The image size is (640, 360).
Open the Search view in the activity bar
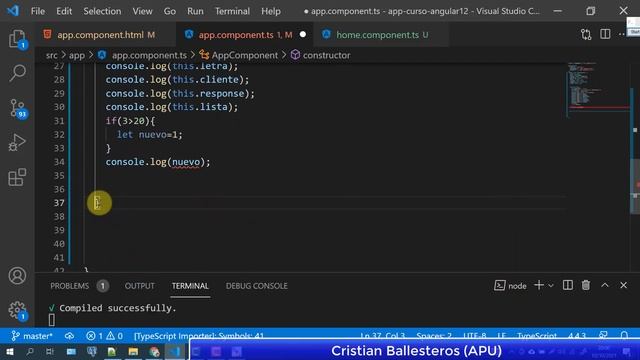(x=17, y=73)
